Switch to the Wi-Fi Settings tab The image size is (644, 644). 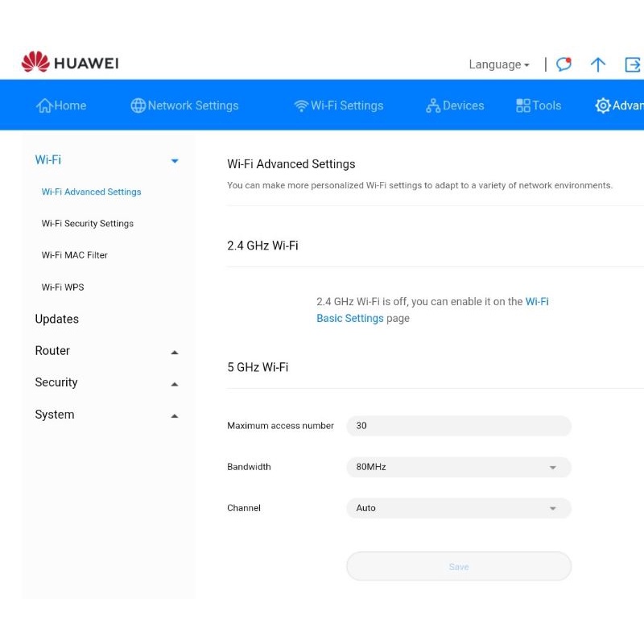338,105
